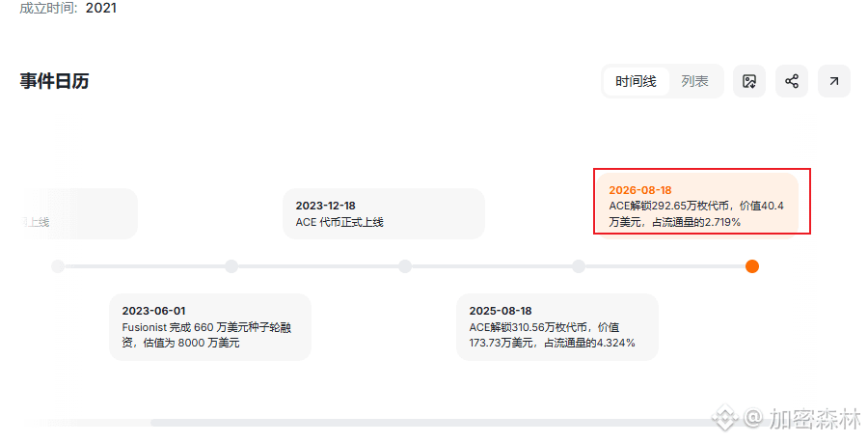Switch to the 列表 tab

tap(694, 81)
